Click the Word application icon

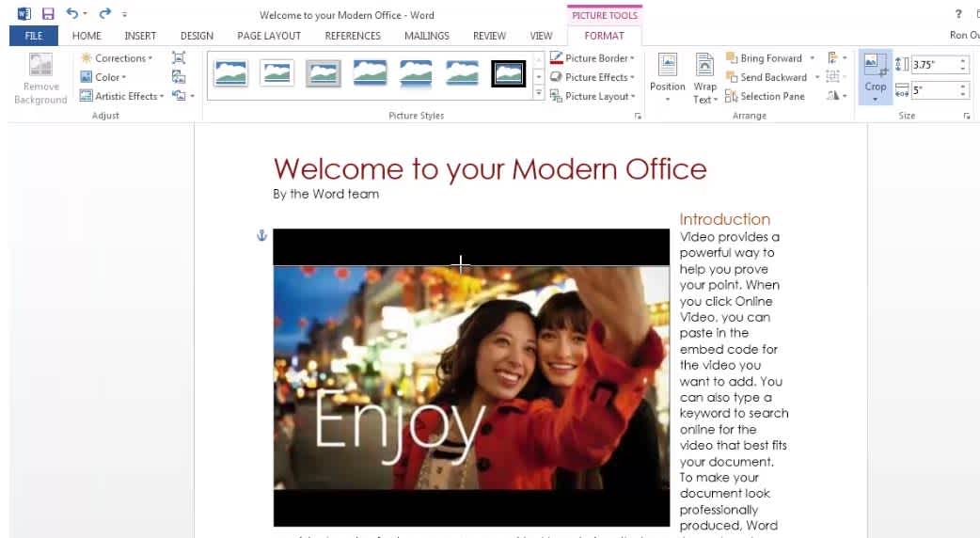coord(24,14)
